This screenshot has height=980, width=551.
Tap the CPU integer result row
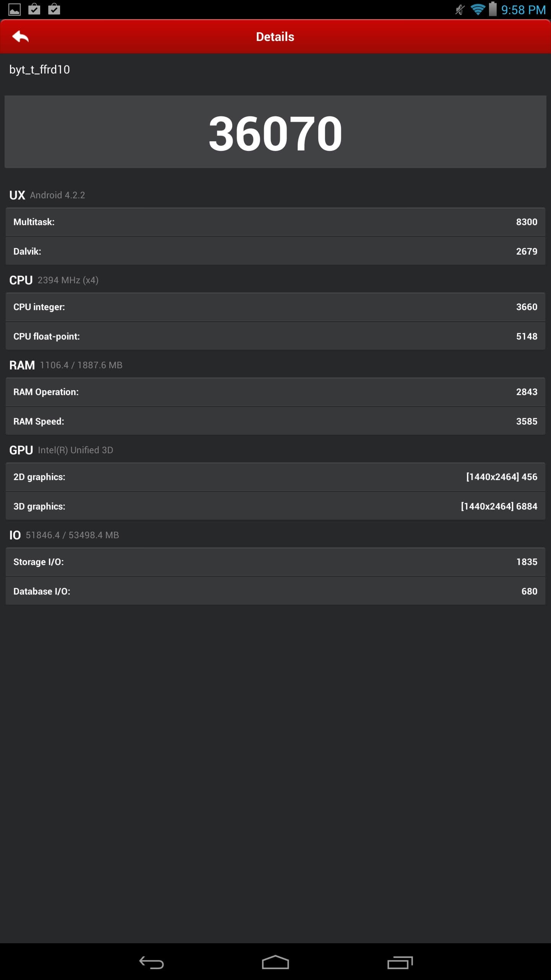(x=275, y=307)
